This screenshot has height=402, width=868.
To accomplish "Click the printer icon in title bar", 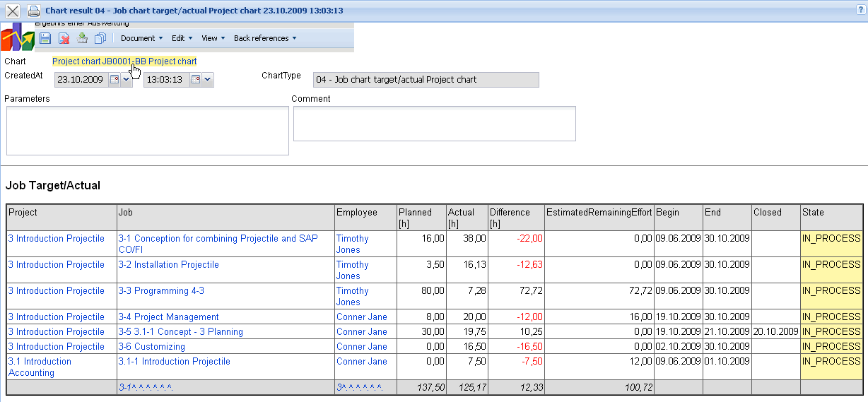I will [x=33, y=11].
